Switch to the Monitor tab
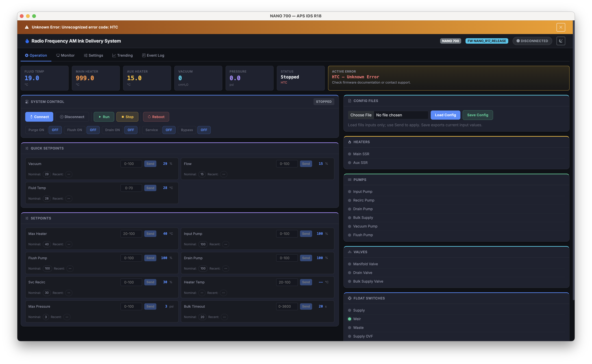The width and height of the screenshot is (592, 364). (65, 55)
